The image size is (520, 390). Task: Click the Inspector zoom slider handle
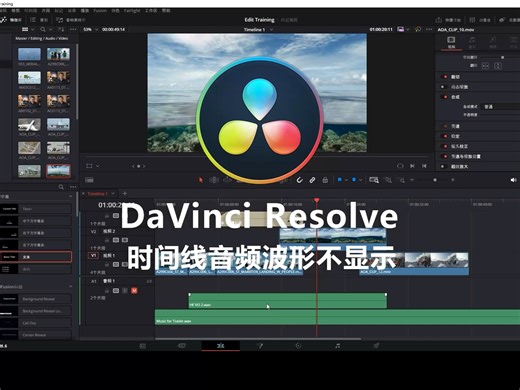(x=503, y=57)
